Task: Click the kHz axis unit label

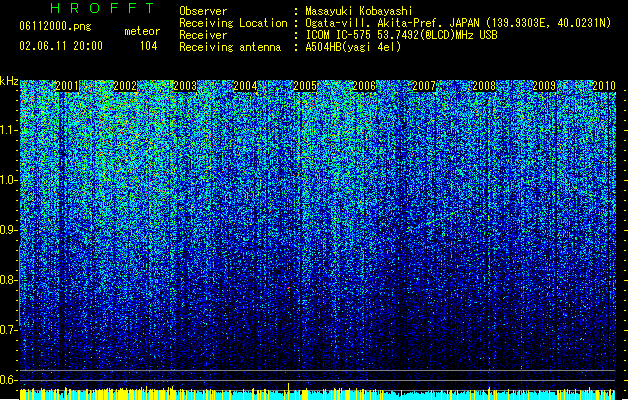Action: pyautogui.click(x=9, y=81)
